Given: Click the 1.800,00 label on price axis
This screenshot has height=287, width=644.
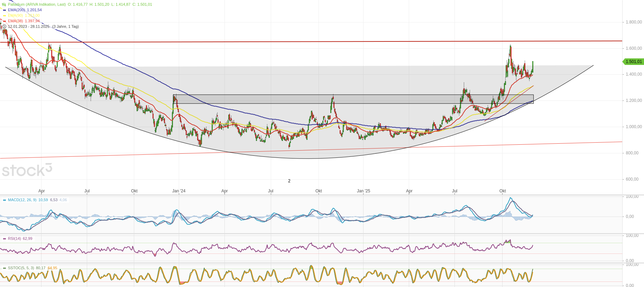Looking at the screenshot, I should tap(634, 22).
